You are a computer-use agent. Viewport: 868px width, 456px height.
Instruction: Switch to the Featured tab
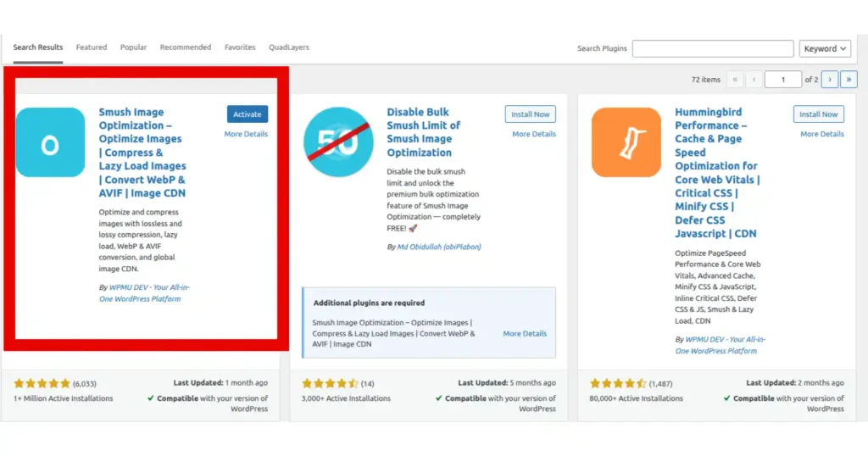coord(92,47)
